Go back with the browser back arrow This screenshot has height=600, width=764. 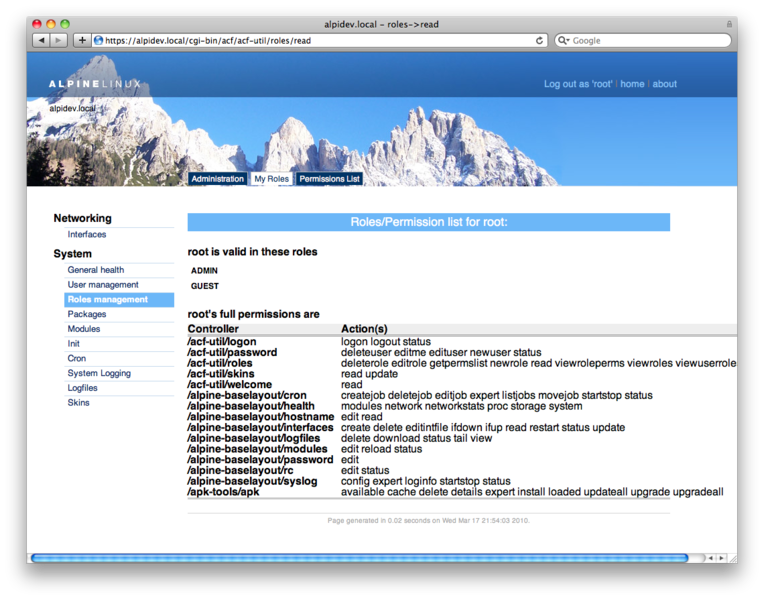tap(41, 40)
